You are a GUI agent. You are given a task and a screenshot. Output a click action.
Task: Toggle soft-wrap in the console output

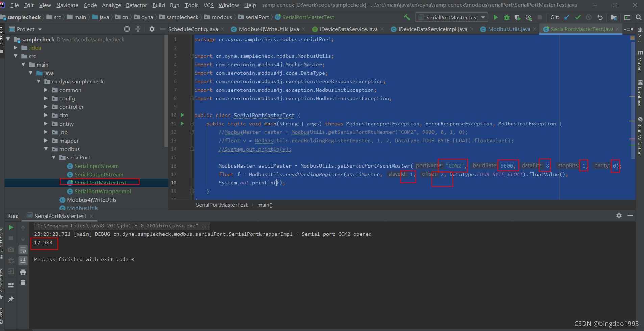pyautogui.click(x=23, y=251)
